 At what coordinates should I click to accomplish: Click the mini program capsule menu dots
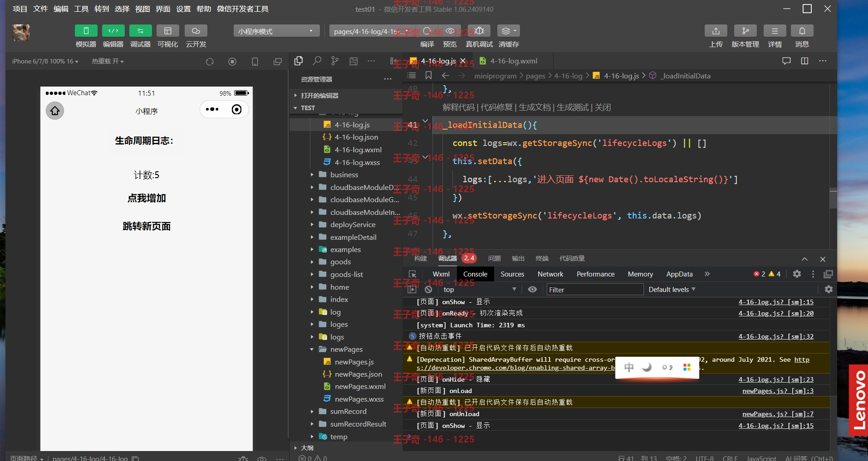pyautogui.click(x=212, y=109)
